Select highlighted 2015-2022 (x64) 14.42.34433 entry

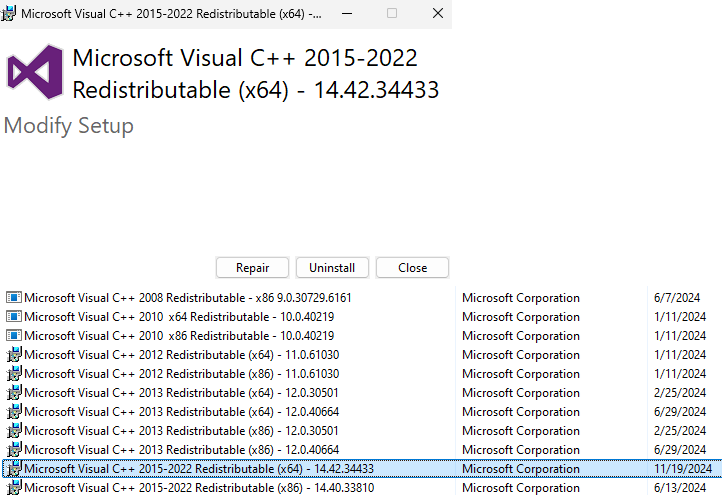(x=199, y=469)
